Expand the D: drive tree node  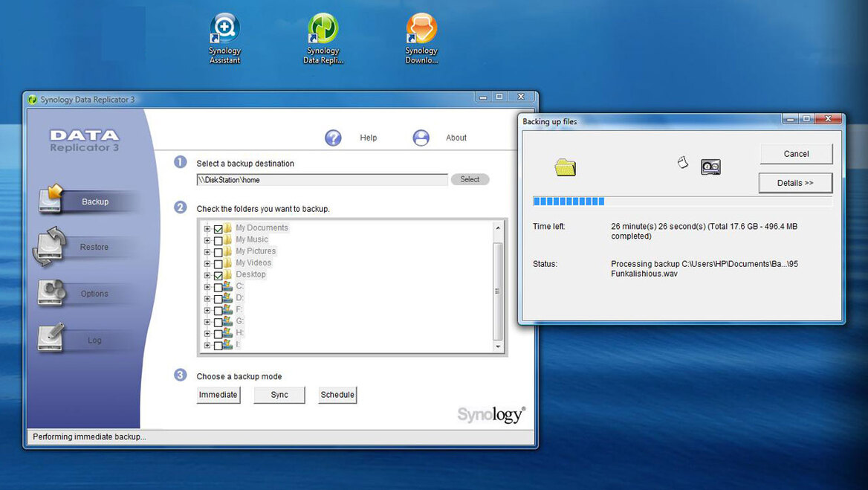click(x=207, y=298)
